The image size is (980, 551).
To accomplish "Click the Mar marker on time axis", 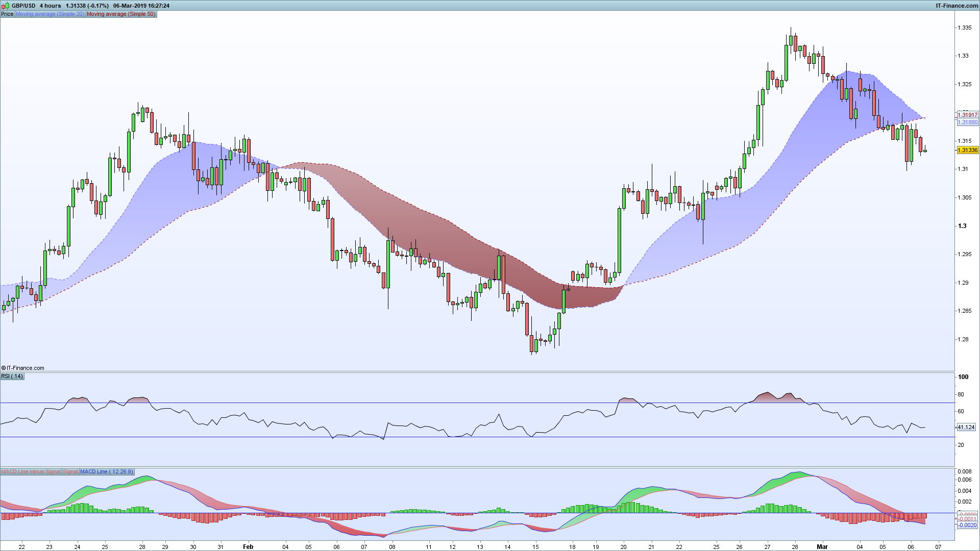I will point(822,546).
